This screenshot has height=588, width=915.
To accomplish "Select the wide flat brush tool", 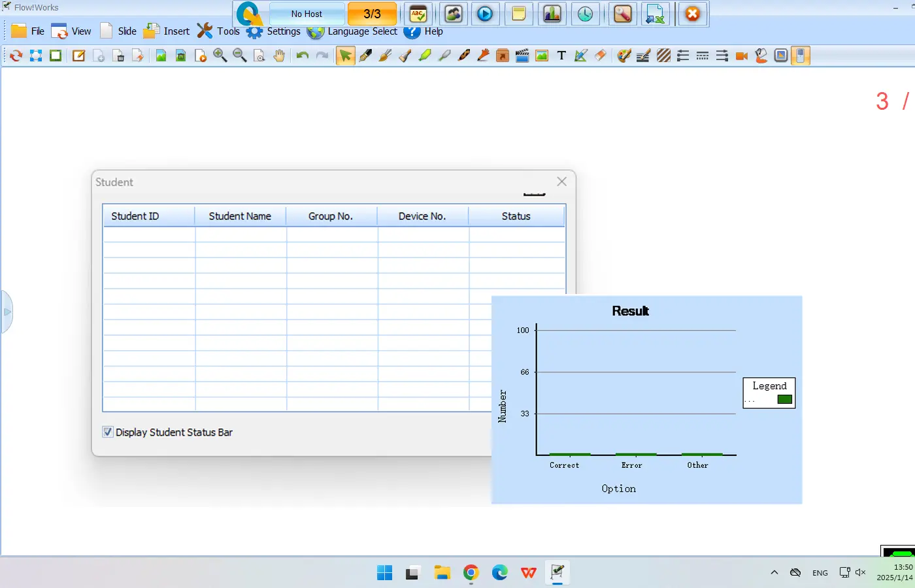I will 405,56.
